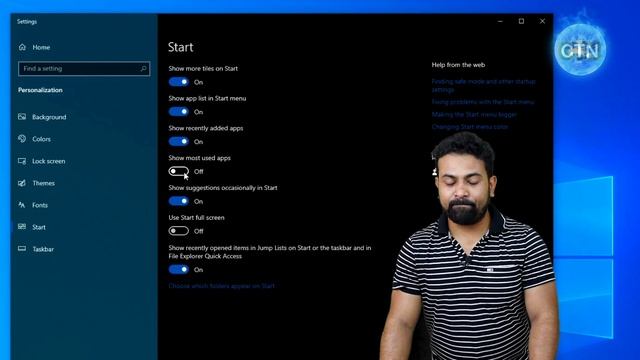This screenshot has height=360, width=640.
Task: Open Taskbar settings bar icon
Action: (x=22, y=249)
